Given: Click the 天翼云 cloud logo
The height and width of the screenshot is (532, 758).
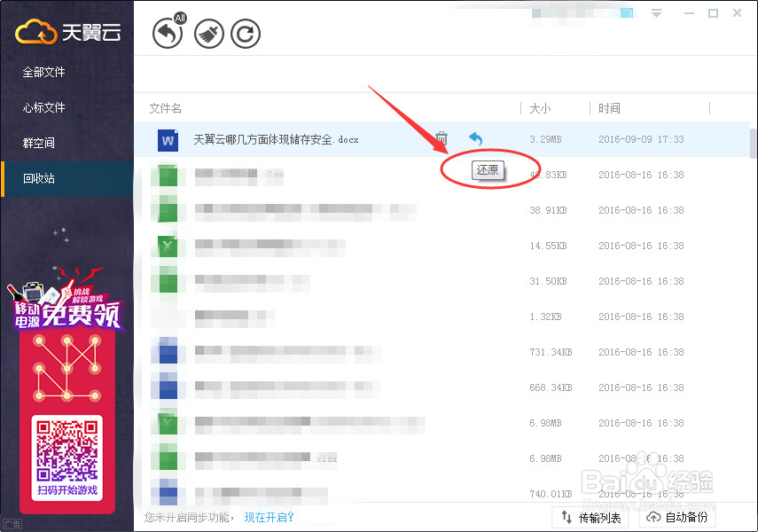Looking at the screenshot, I should [68, 32].
